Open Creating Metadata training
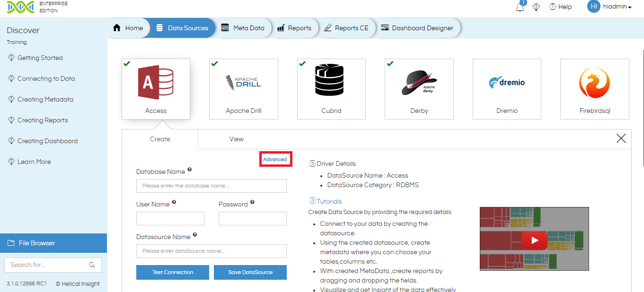The image size is (644, 292). pyautogui.click(x=45, y=99)
